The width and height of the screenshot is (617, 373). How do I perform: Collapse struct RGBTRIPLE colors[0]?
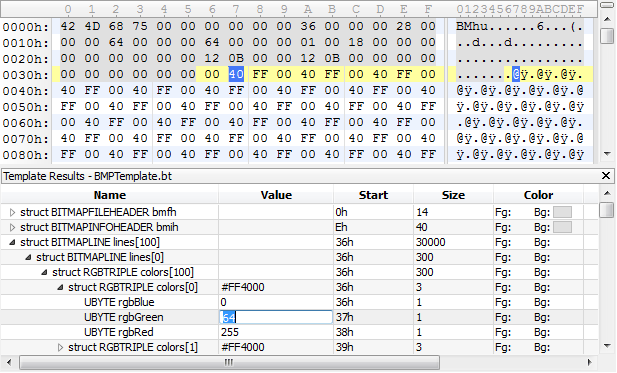point(60,287)
